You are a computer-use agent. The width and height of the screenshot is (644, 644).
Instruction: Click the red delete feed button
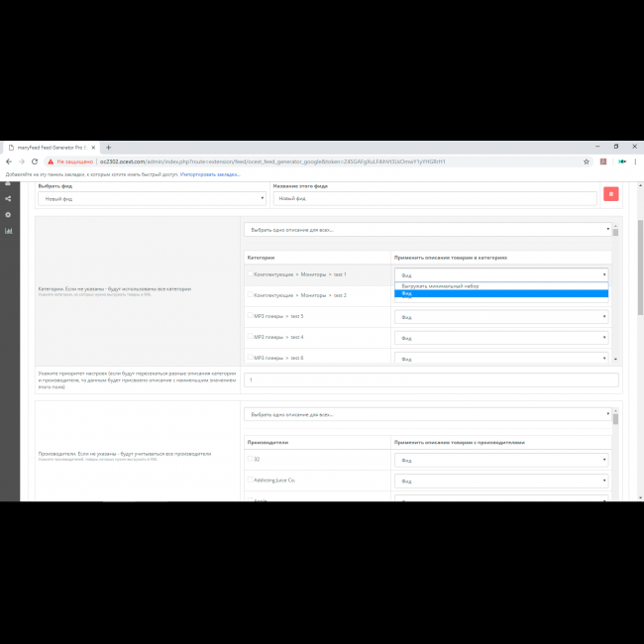coord(611,194)
